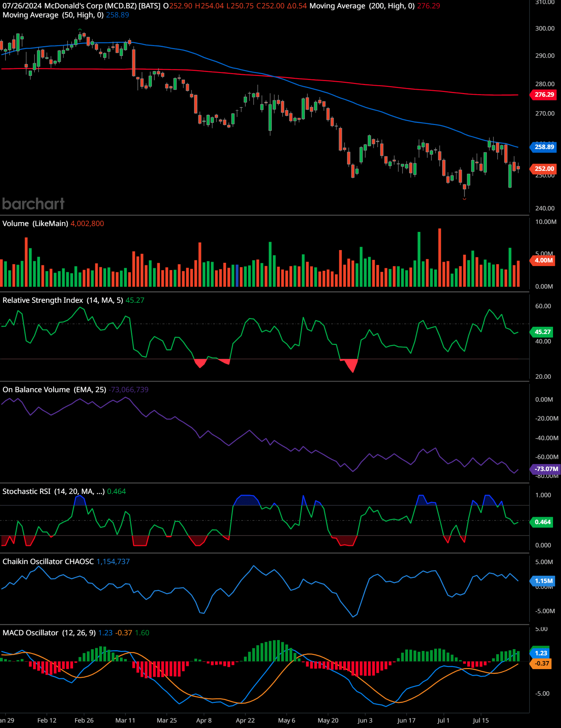Click the Moving Average (200, High, 0) label
The width and height of the screenshot is (561, 728).
(362, 6)
